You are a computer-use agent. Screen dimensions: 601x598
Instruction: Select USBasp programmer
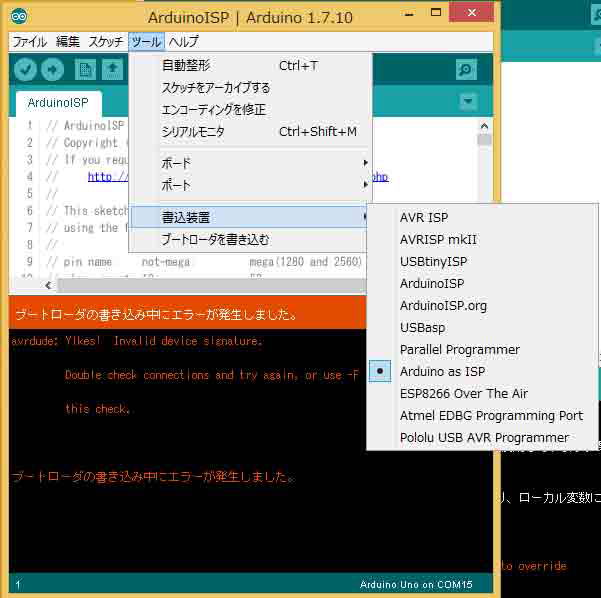[x=482, y=328]
